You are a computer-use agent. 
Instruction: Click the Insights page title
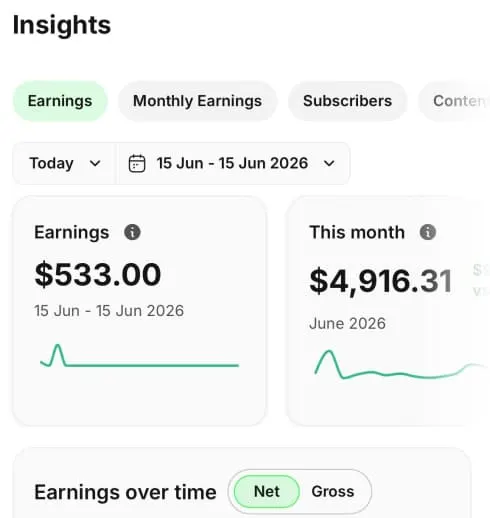[x=62, y=25]
